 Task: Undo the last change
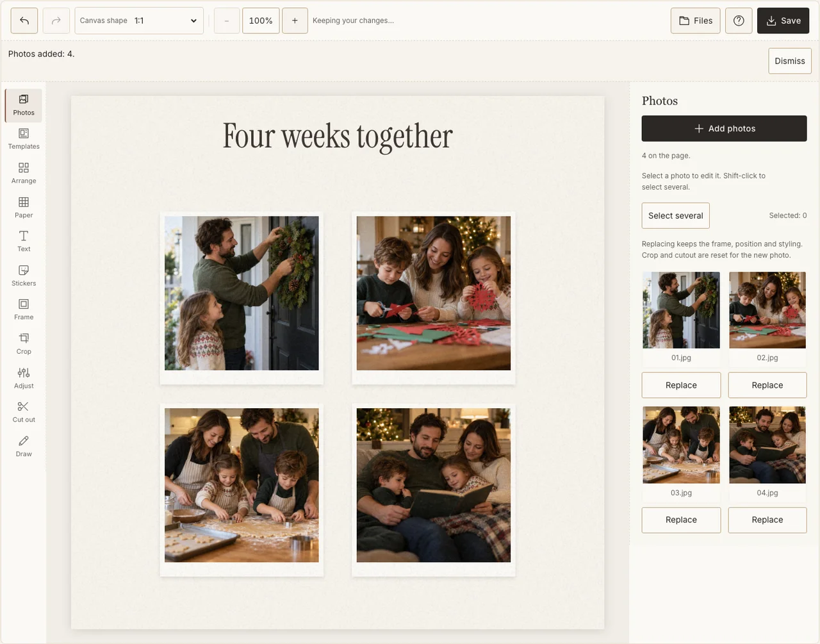pos(24,21)
